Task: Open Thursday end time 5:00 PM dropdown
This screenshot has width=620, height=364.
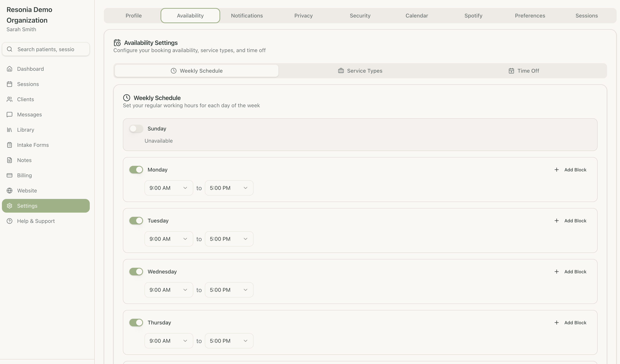Action: [229, 341]
